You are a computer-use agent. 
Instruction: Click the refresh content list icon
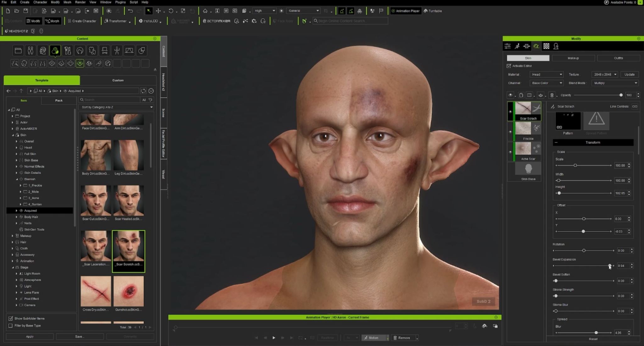point(143,91)
